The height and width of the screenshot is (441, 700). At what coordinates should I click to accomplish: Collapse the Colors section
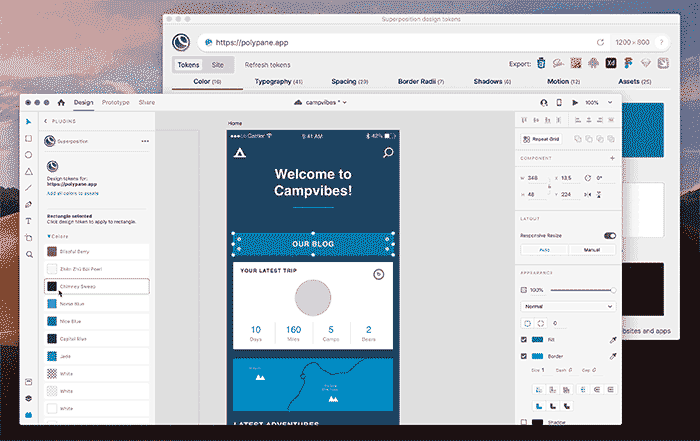coord(49,236)
